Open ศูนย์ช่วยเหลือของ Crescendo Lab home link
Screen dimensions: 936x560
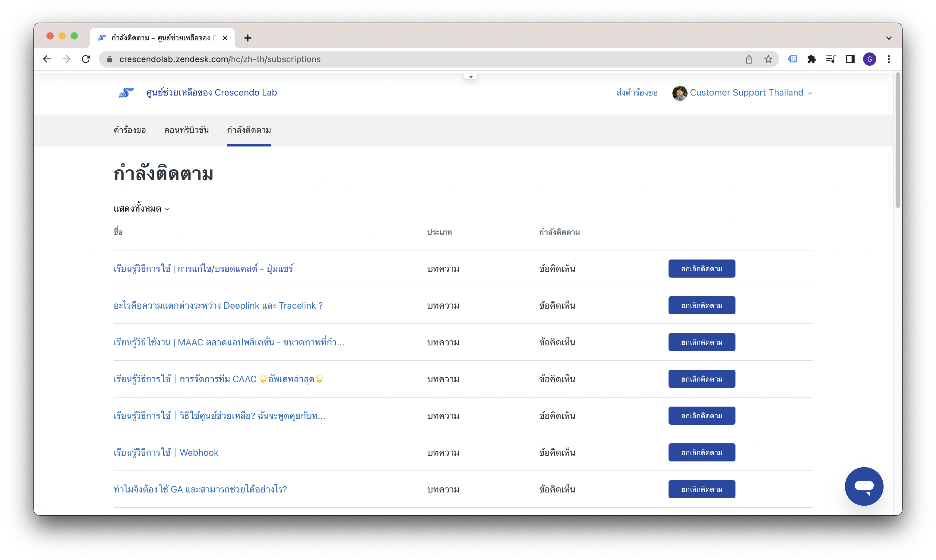click(x=211, y=93)
